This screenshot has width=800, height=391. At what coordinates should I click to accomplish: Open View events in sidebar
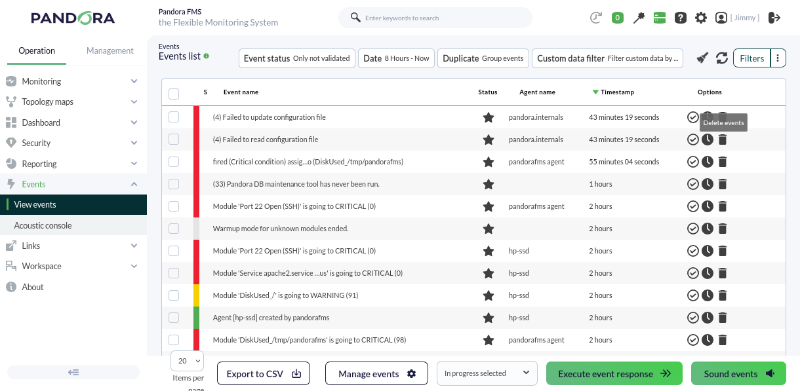click(x=73, y=205)
